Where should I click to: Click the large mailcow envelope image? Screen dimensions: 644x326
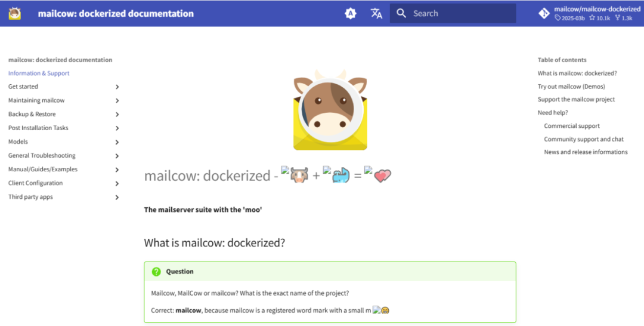coord(330,111)
